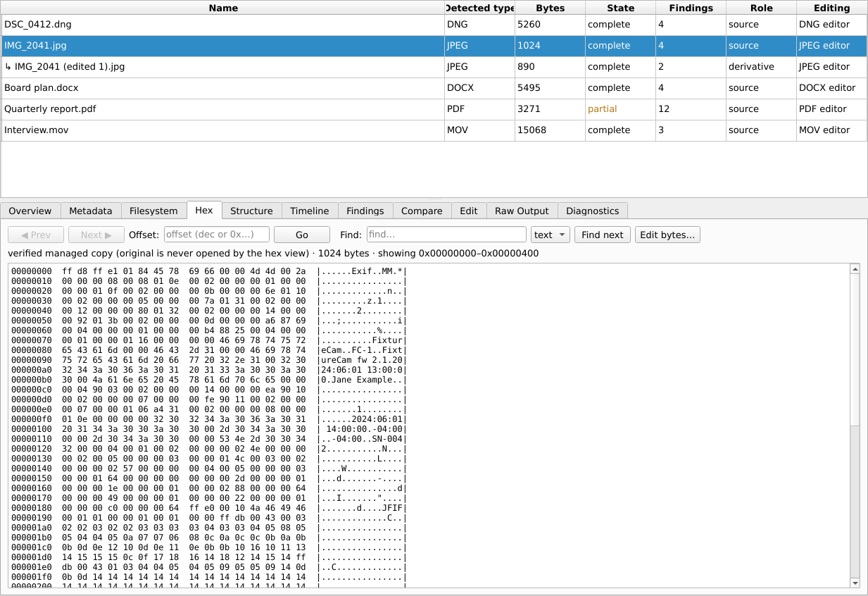Open the text search mode dropdown
This screenshot has height=596, width=868.
tap(551, 235)
